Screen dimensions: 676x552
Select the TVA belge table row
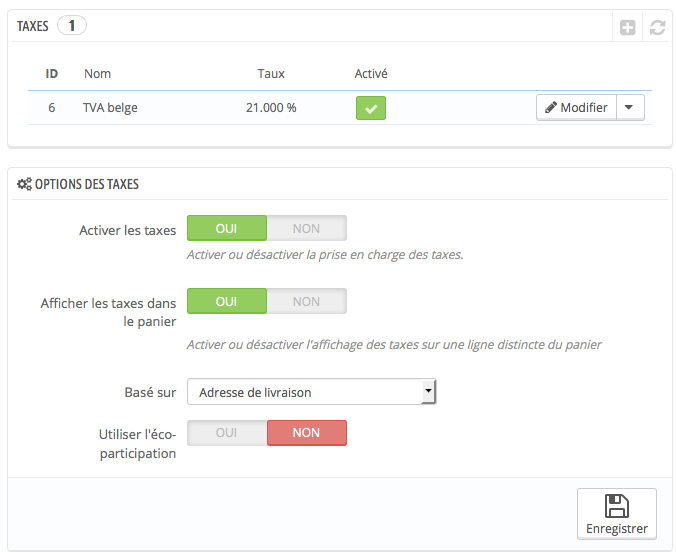pos(340,108)
